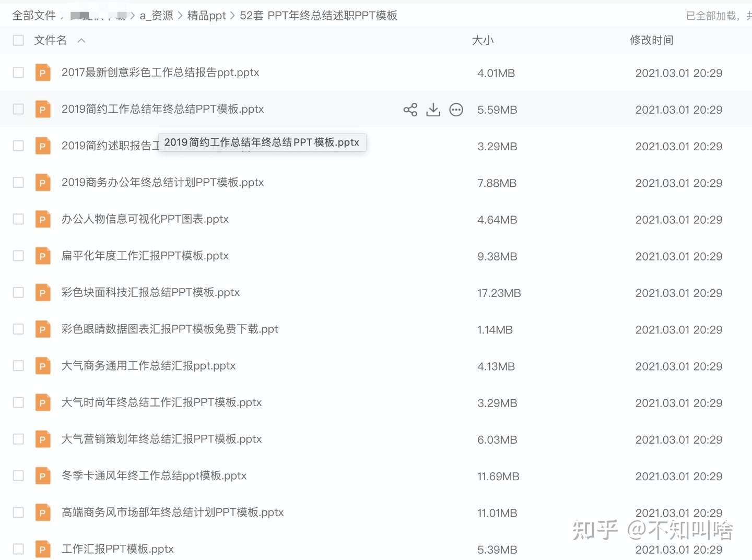Click the PPT icon of 大气营销策划年终总结汇报PPT模板.pptx

pos(43,439)
